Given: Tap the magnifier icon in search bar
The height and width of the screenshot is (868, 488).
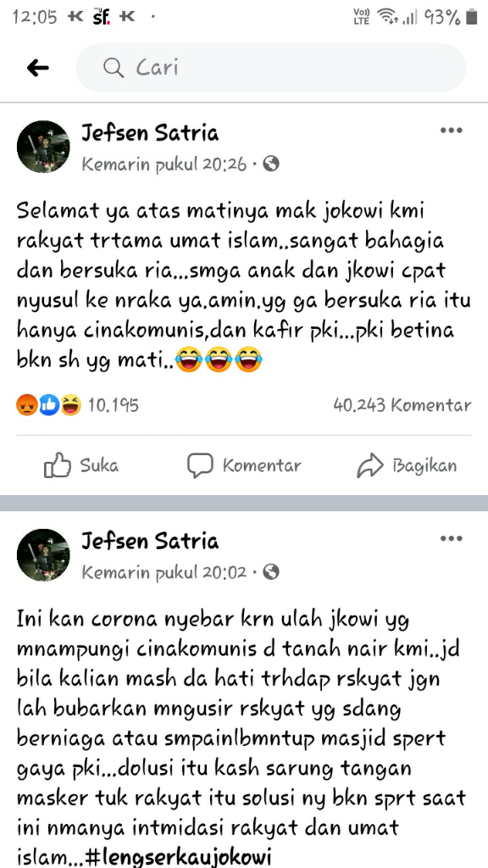Looking at the screenshot, I should [x=114, y=68].
